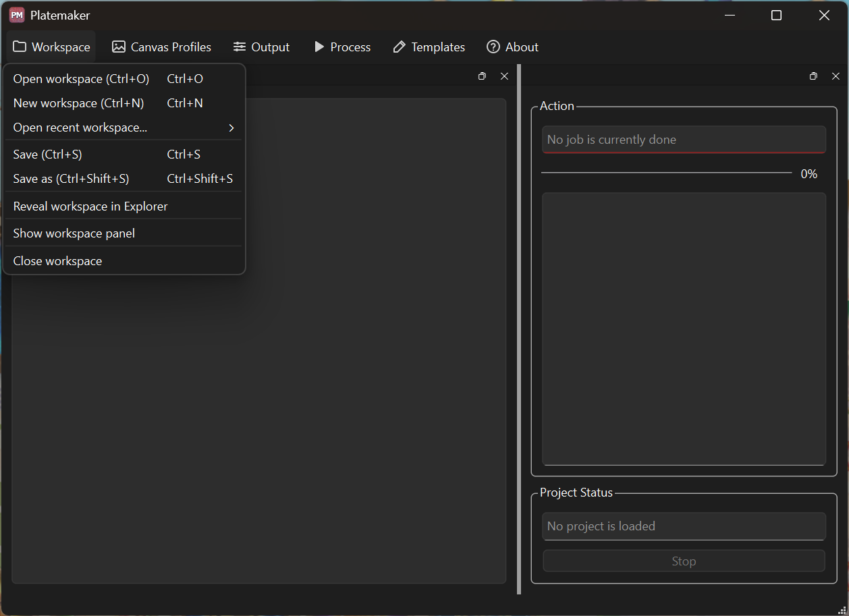Click the submenu arrow for recent workspaces
This screenshot has width=849, height=616.
tap(231, 128)
